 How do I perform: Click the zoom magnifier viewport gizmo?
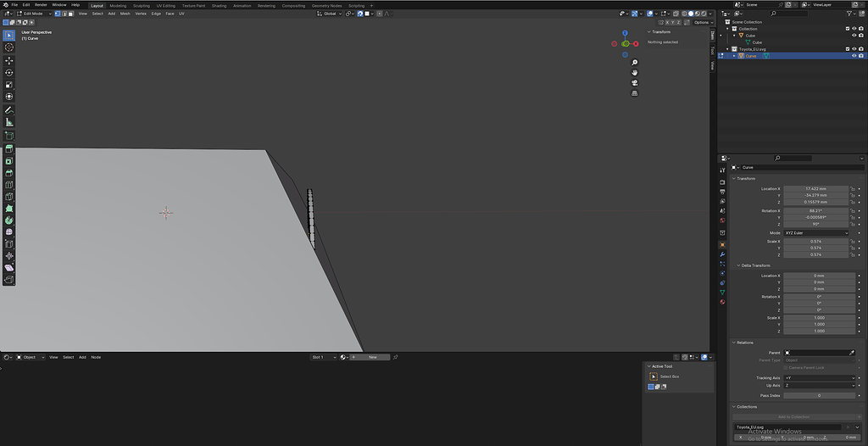click(634, 63)
